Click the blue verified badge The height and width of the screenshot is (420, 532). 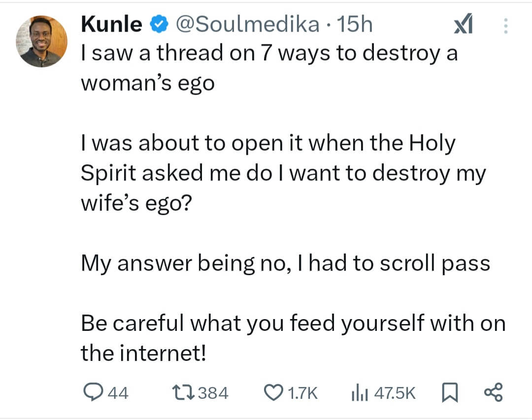coord(158,25)
